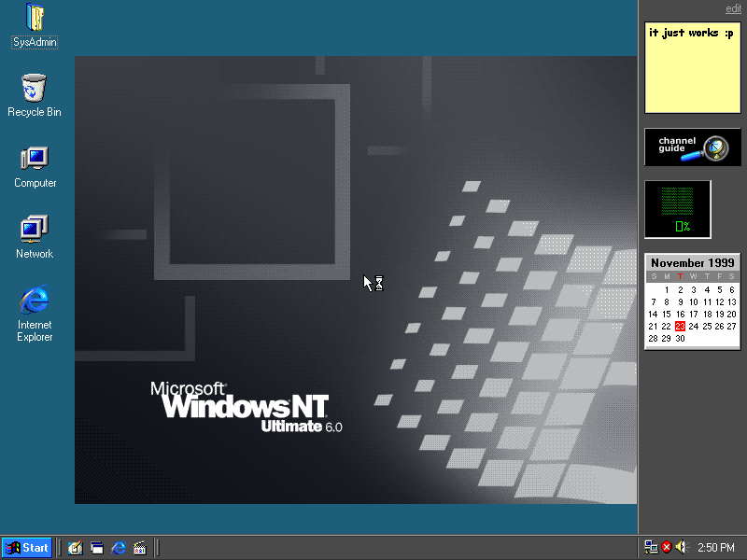
Task: Launch Internet Explorer from quick launch bar
Action: [119, 548]
